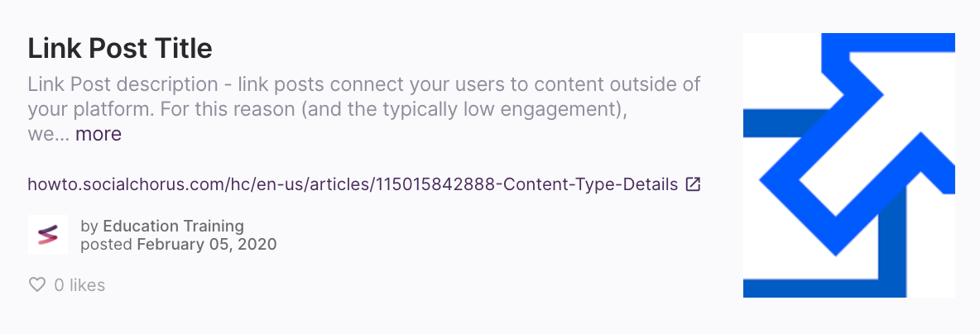Click the 'Link Post Title' heading
This screenshot has width=980, height=334.
click(x=120, y=49)
